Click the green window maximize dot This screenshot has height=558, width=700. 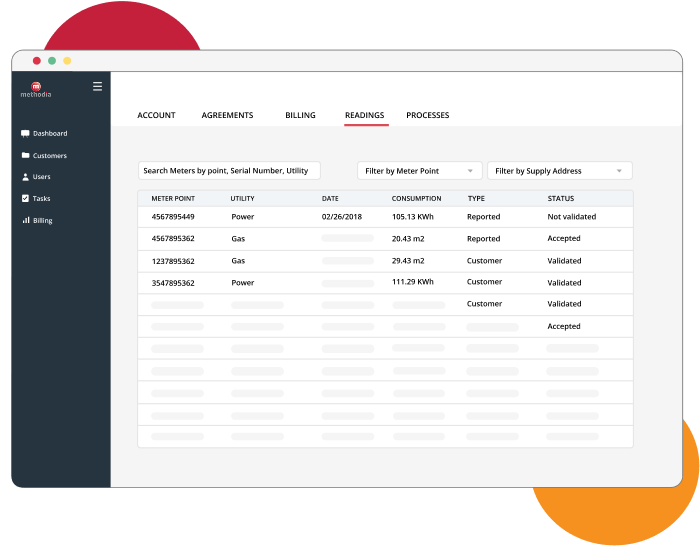click(52, 61)
